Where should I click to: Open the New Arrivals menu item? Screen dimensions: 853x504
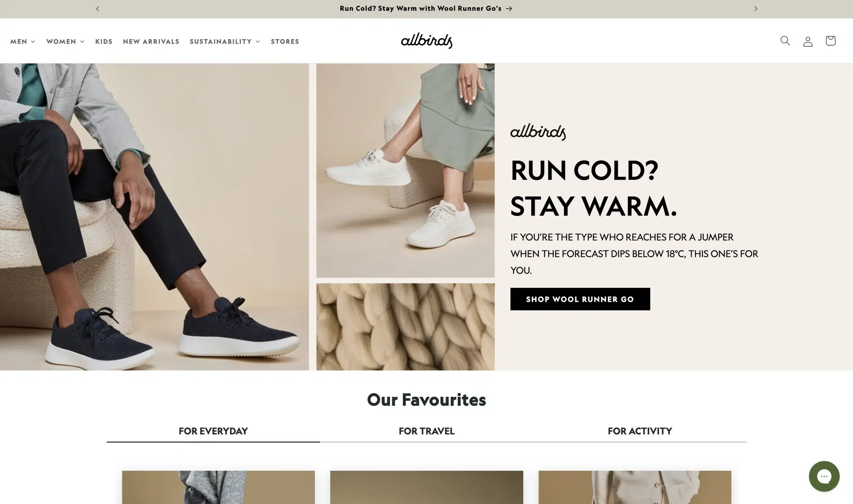(151, 41)
